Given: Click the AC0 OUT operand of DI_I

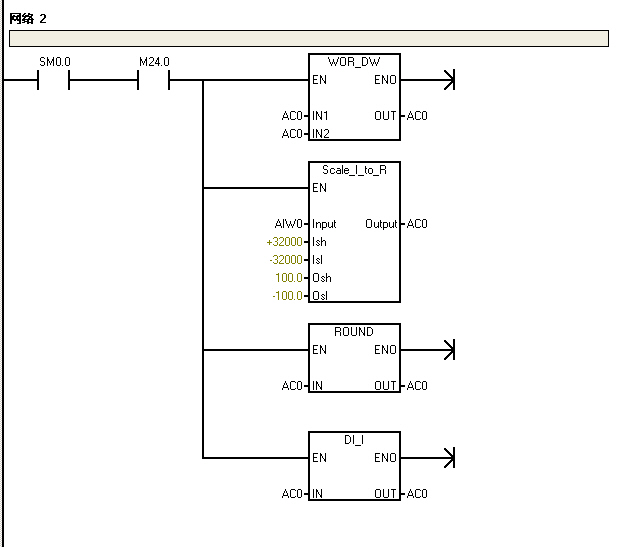Looking at the screenshot, I should pos(417,494).
